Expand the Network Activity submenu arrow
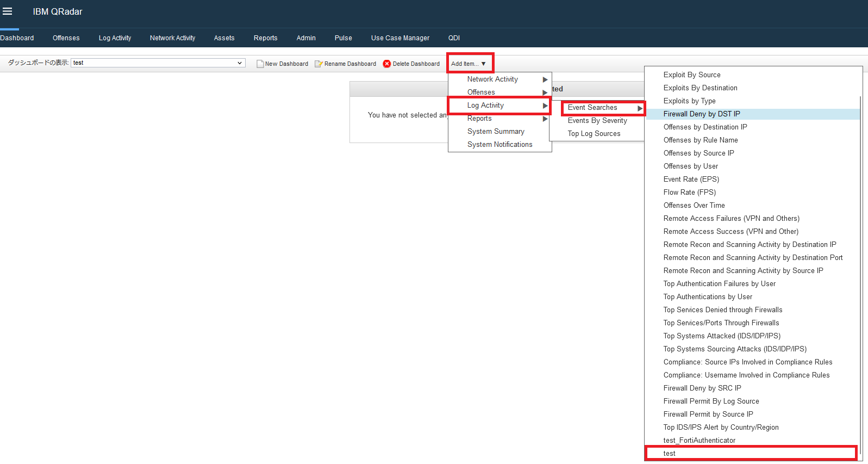The width and height of the screenshot is (868, 464). point(545,79)
